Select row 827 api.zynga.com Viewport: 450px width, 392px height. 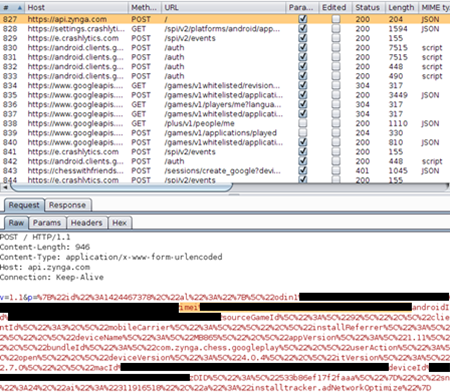(225, 19)
